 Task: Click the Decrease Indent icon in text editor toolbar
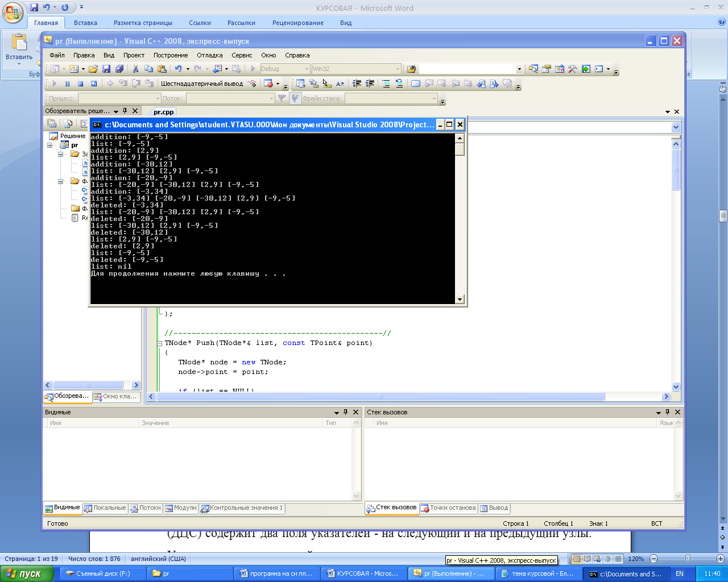point(357,84)
